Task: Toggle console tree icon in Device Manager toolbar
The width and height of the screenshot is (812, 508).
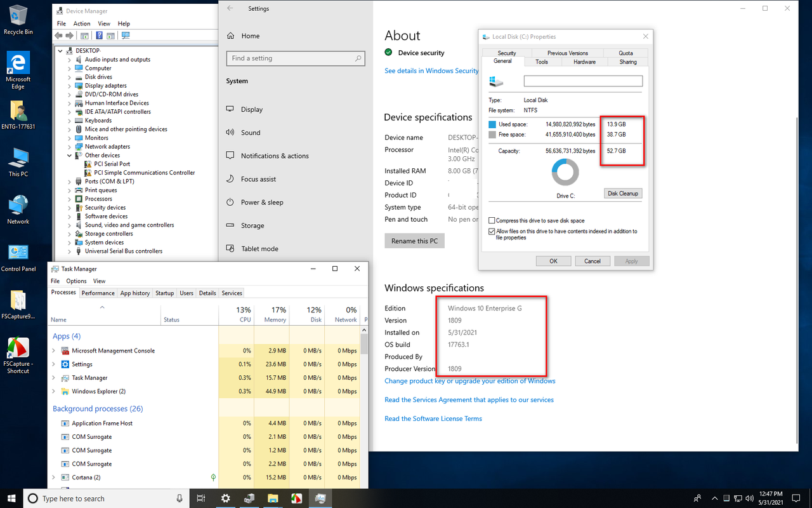Action: [85, 36]
